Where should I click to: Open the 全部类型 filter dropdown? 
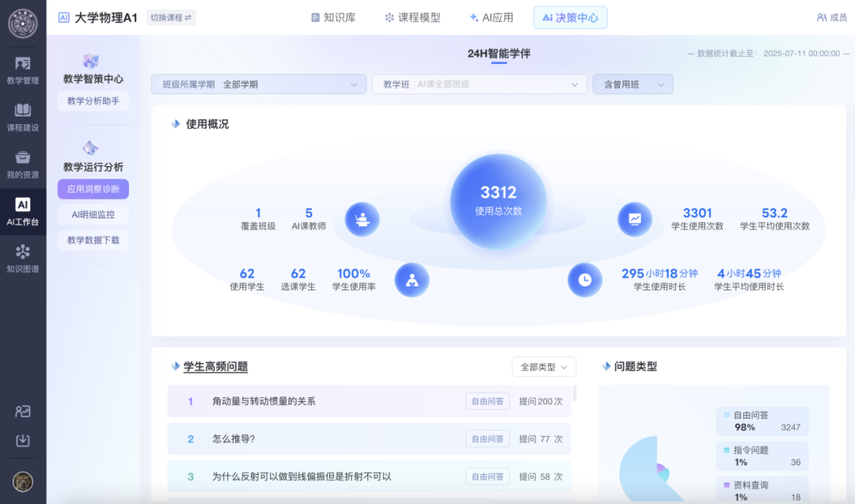point(544,366)
